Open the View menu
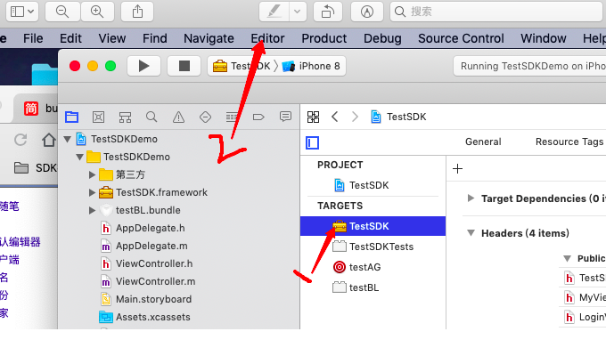Screen dimensions: 606x364 (x=112, y=38)
